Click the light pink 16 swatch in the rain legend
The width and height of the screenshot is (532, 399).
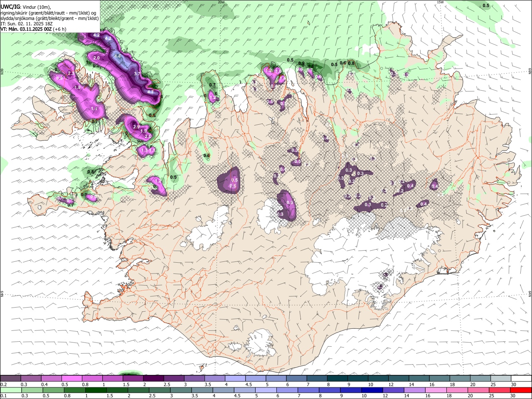click(436, 390)
